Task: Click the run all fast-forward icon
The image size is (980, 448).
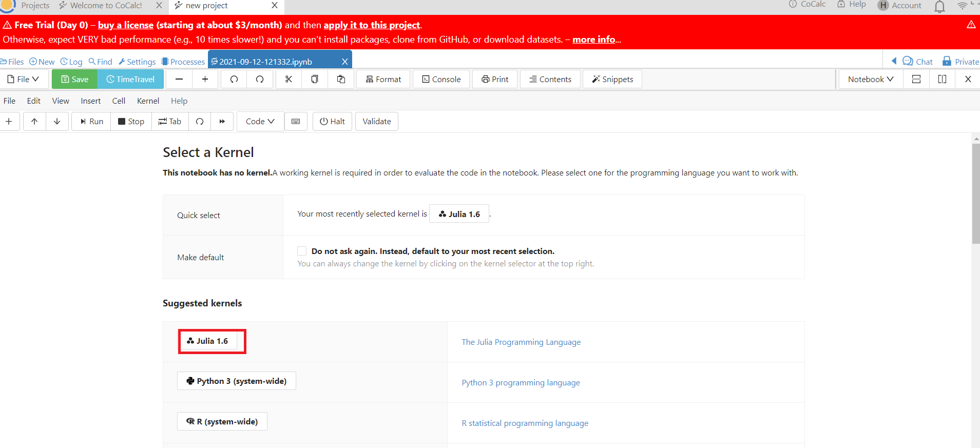Action: point(222,121)
